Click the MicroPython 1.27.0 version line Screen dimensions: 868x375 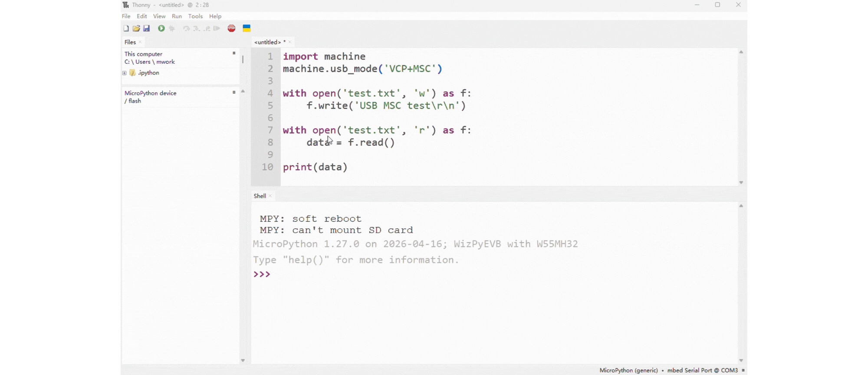(x=415, y=244)
